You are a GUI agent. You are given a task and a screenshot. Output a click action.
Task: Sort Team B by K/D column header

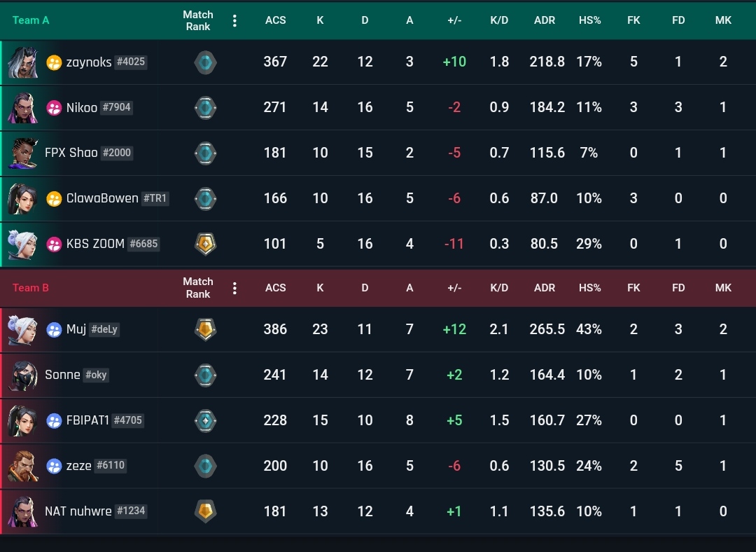point(499,288)
